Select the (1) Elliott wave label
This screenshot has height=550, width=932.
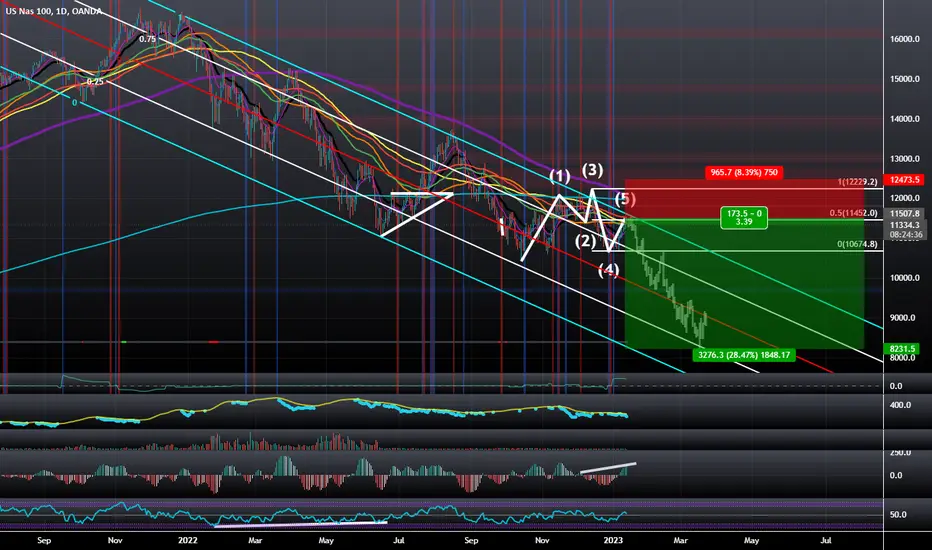[559, 176]
